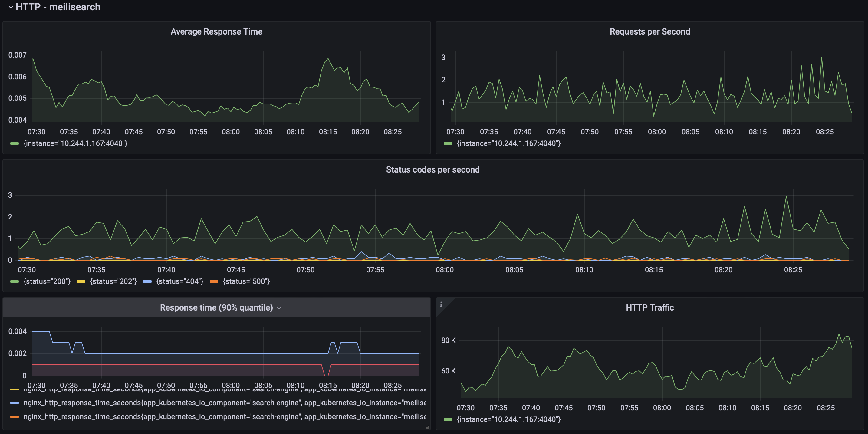Toggle the instance legend in Requests per Second
This screenshot has width=868, height=434.
[508, 143]
